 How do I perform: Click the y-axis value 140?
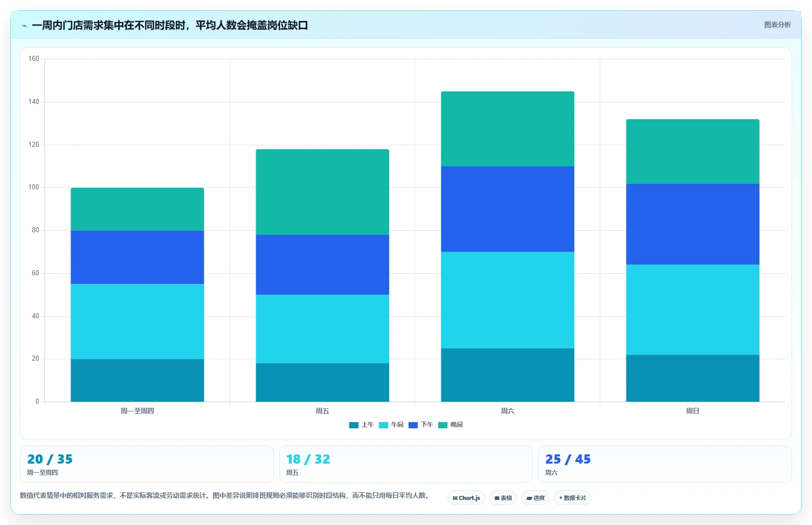(34, 102)
